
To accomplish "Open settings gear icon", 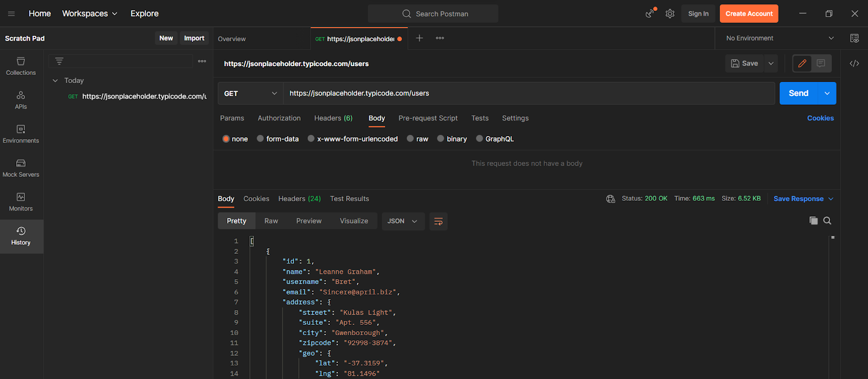I will pyautogui.click(x=670, y=14).
